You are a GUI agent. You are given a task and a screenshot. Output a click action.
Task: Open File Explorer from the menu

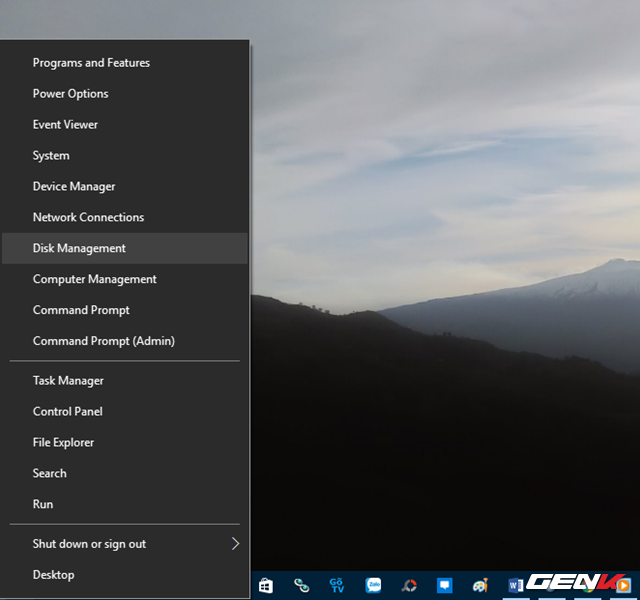click(63, 443)
